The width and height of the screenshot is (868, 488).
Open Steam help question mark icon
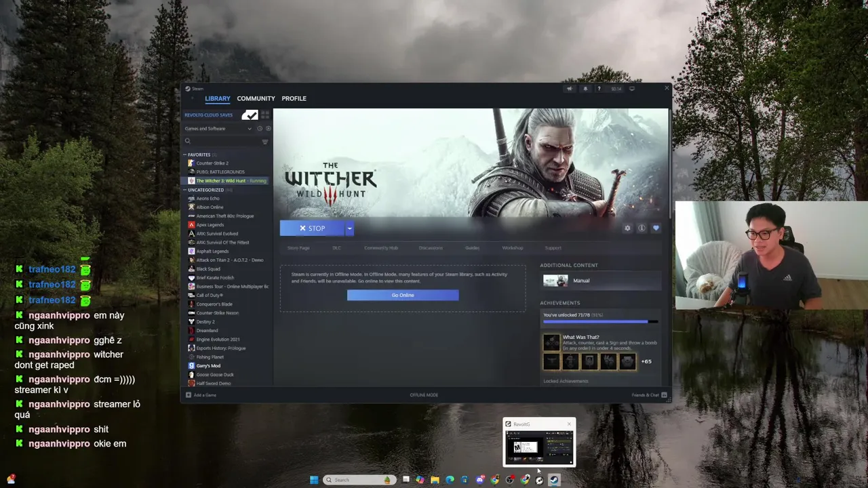pyautogui.click(x=599, y=89)
